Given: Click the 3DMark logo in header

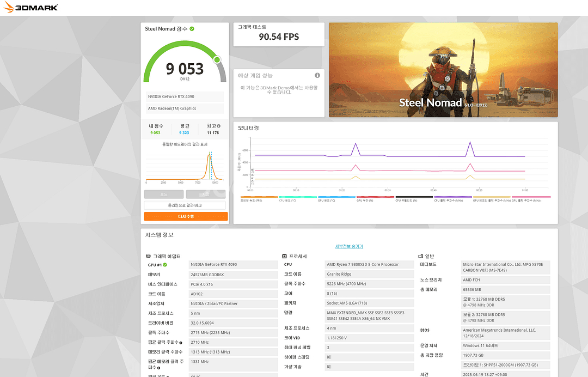Looking at the screenshot, I should tap(30, 7).
